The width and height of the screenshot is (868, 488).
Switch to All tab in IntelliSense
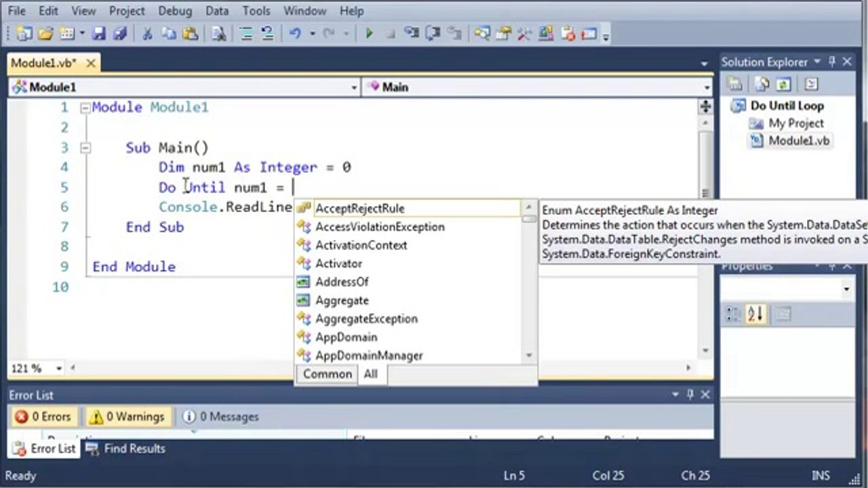pyautogui.click(x=370, y=374)
